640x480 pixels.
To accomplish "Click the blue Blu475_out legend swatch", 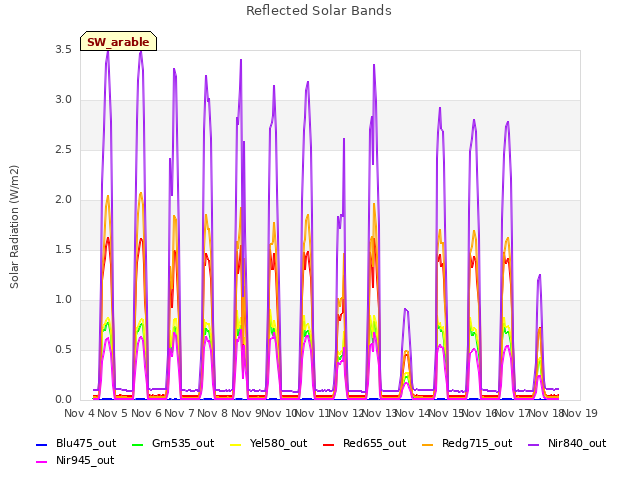I will (42, 444).
